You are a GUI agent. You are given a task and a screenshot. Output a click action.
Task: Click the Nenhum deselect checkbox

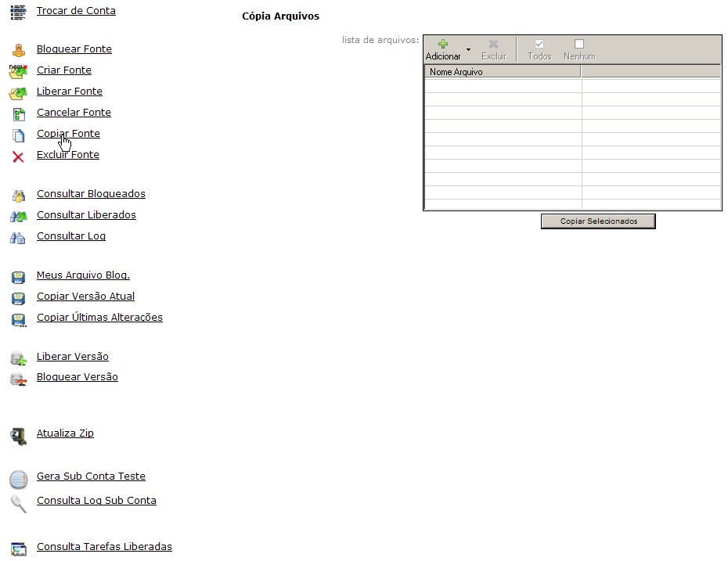coord(579,45)
